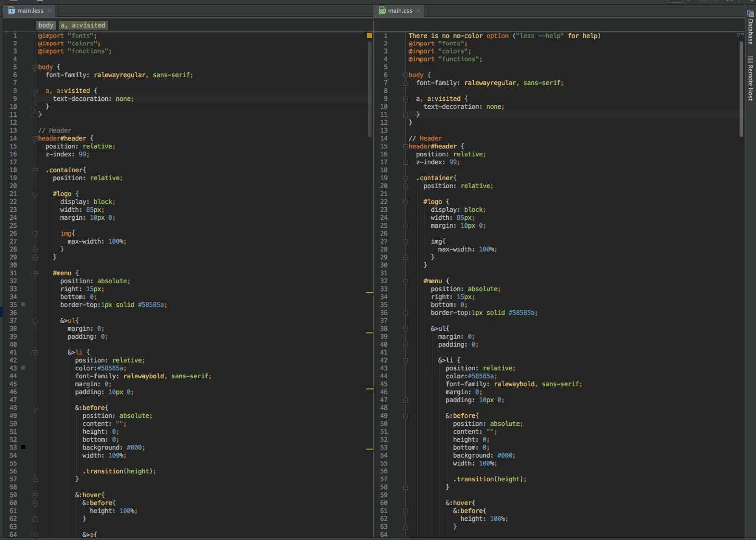
Task: Click 'content: "";' in main.css
Action: click(475, 432)
